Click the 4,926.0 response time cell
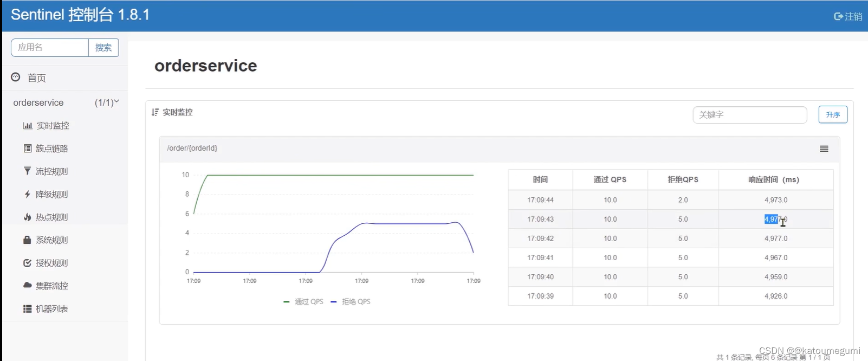Viewport: 868px width, 361px height. (x=776, y=296)
